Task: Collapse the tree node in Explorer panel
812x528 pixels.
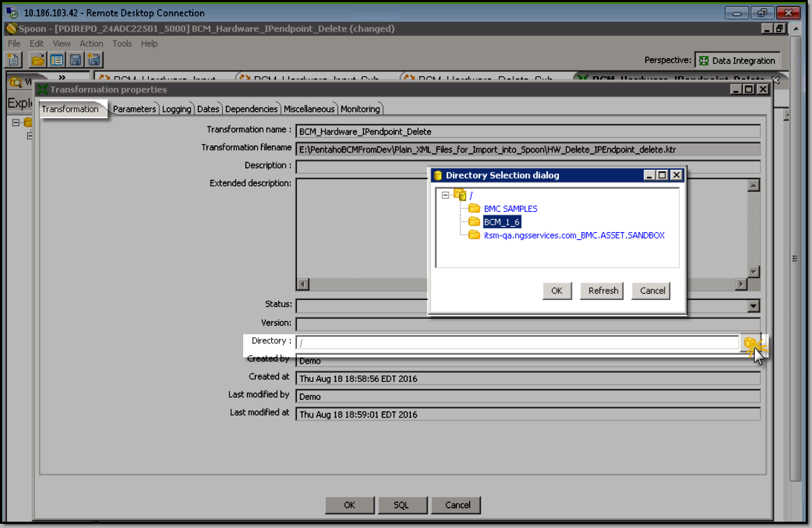Action: pos(15,122)
